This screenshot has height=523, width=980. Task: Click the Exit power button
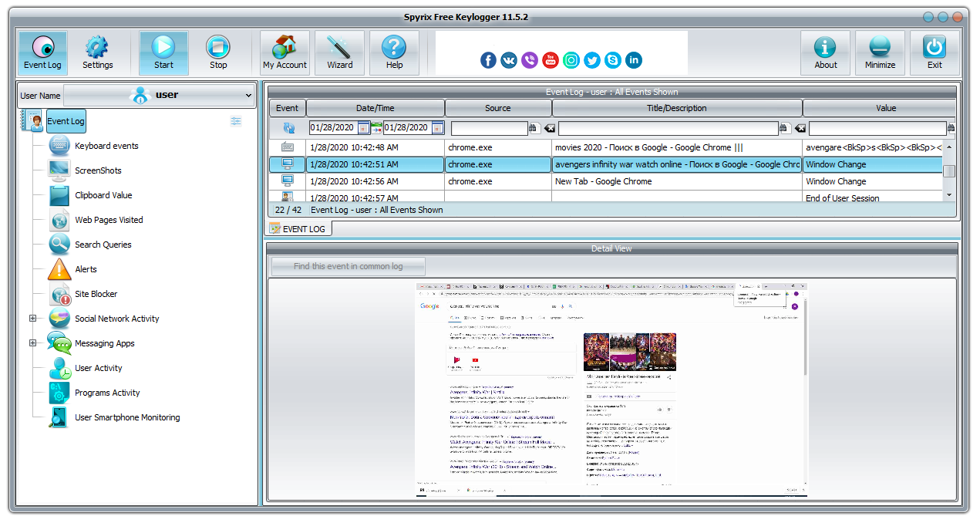tap(935, 52)
